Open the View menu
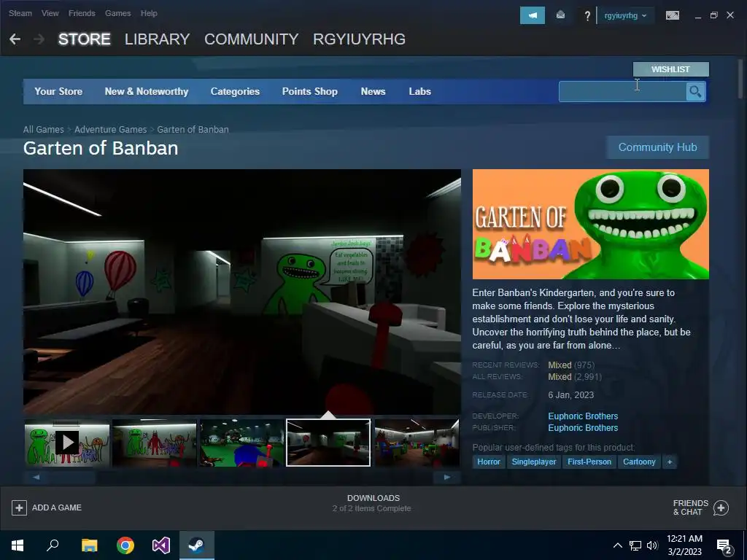Image resolution: width=747 pixels, height=560 pixels. click(50, 13)
